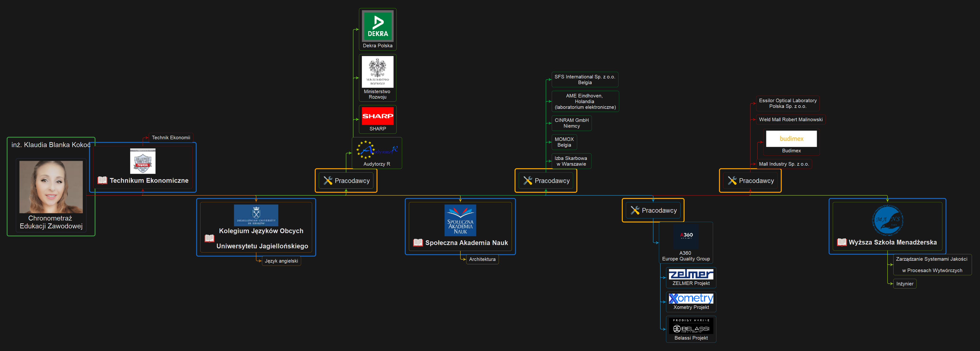The width and height of the screenshot is (980, 351).
Task: Select the Kolegium Języków Obcych label
Action: pyautogui.click(x=261, y=231)
